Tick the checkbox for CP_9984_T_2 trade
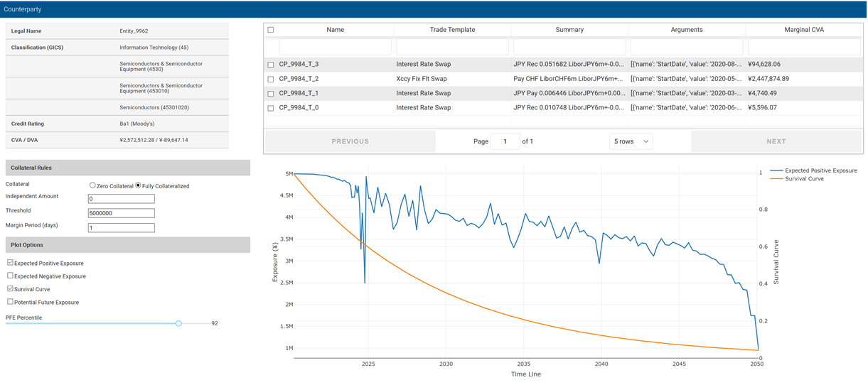Image resolution: width=868 pixels, height=385 pixels. tap(271, 79)
